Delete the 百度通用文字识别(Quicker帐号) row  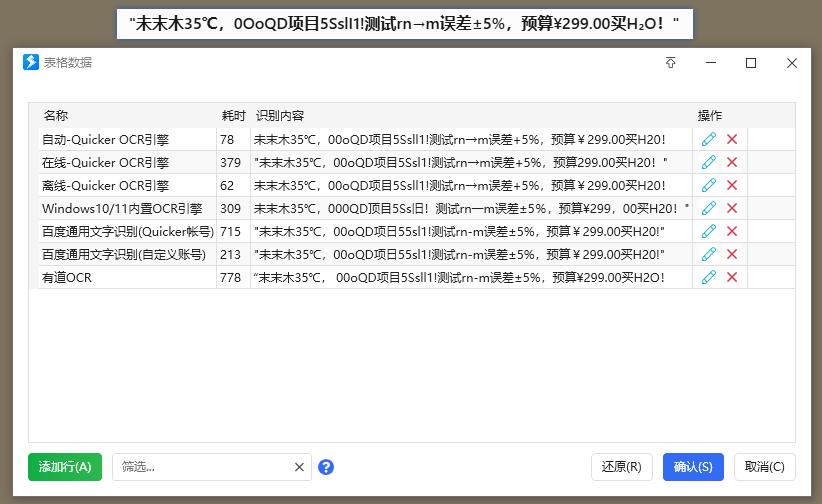click(x=732, y=231)
